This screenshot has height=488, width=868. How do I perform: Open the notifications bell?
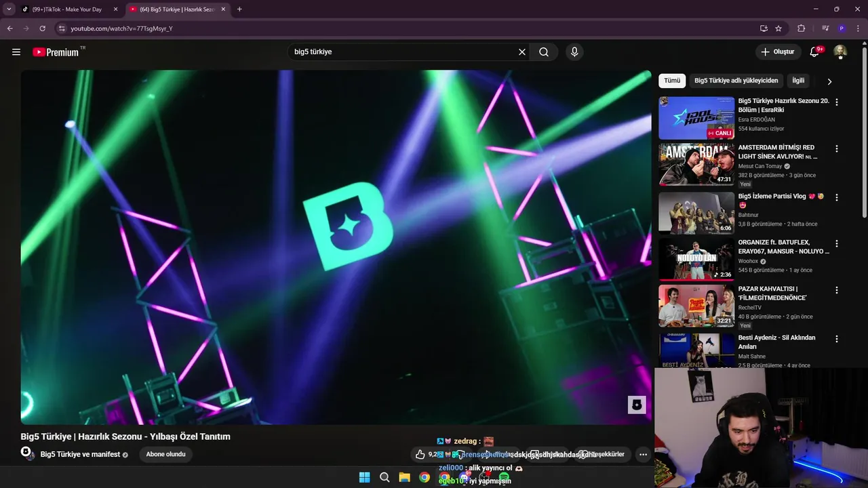(815, 52)
